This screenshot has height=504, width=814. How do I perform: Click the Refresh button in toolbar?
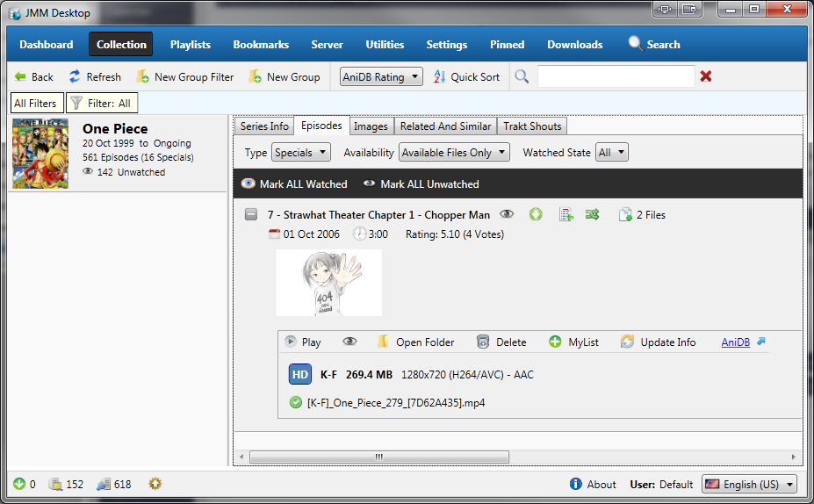tap(95, 76)
